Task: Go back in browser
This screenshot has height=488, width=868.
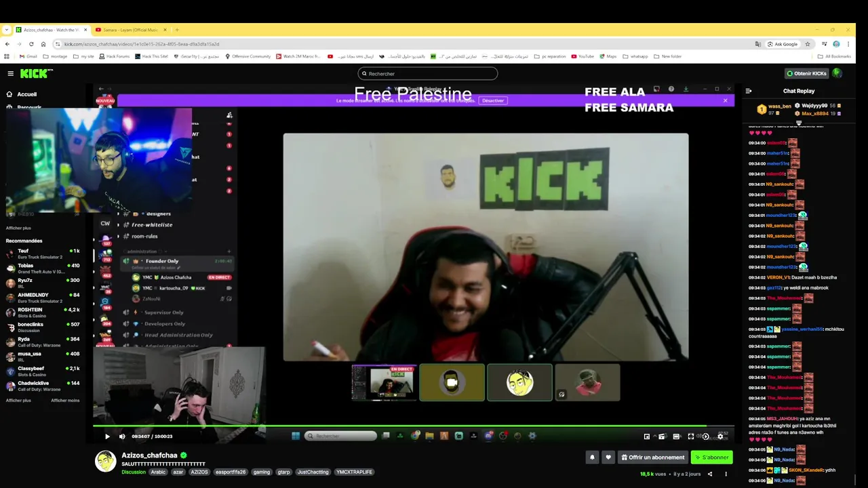Action: coord(7,44)
